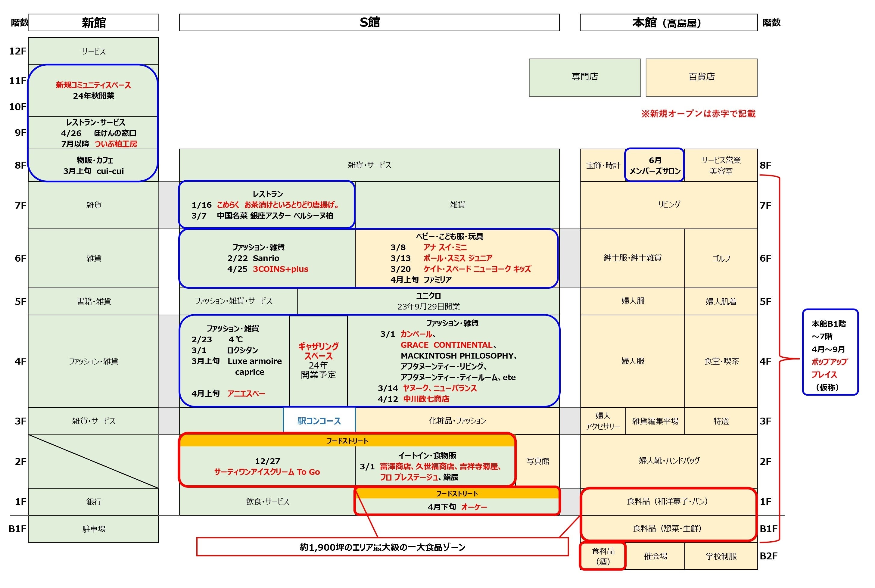
Task: Click the ギャザリングスペース box
Action: pyautogui.click(x=318, y=360)
